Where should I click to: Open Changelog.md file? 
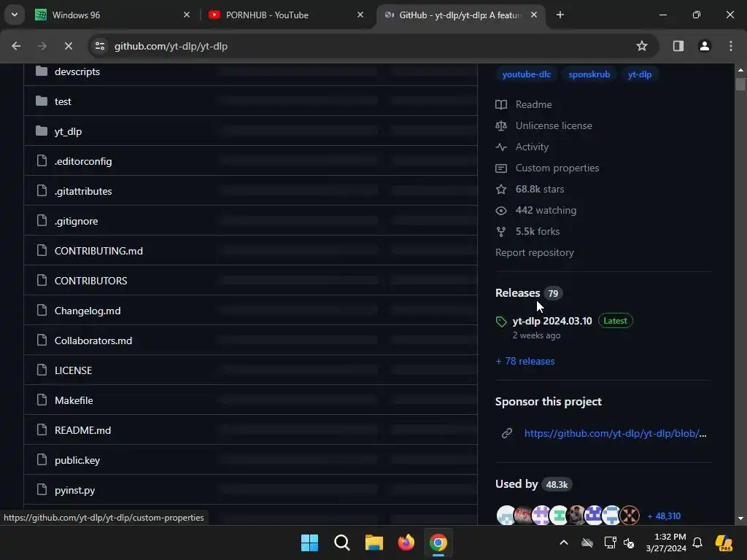88,311
